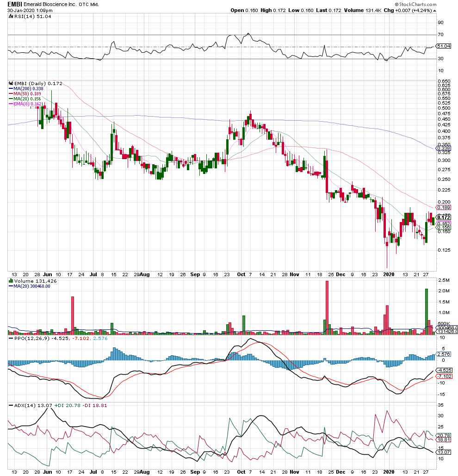Click the 0.125 price axis label
Screen dimensions: 458x476
[444, 250]
